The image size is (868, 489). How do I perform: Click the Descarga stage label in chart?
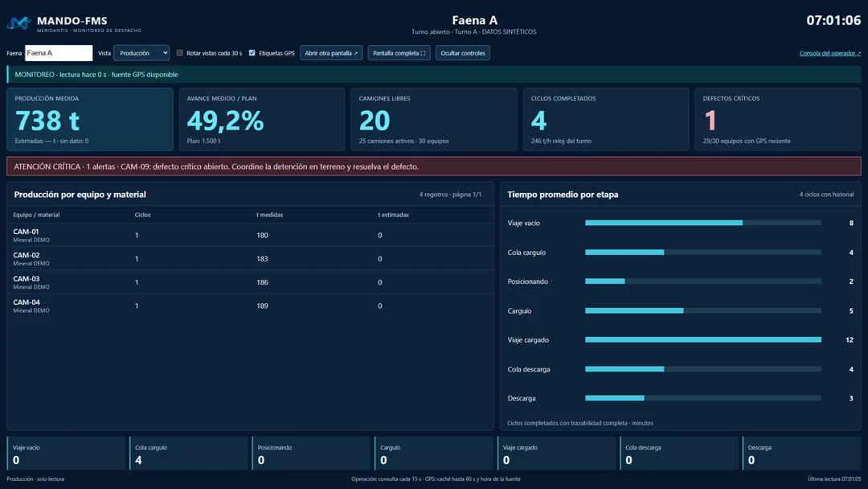[x=522, y=398]
